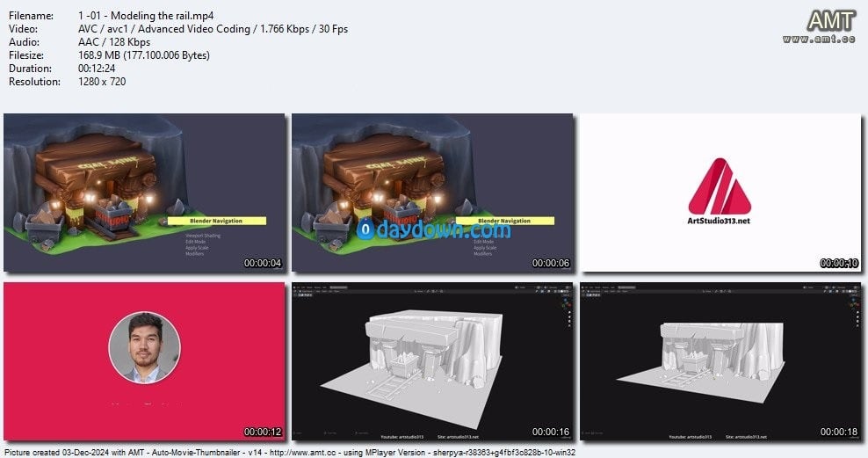Click the 'Filename:' label

(x=31, y=16)
